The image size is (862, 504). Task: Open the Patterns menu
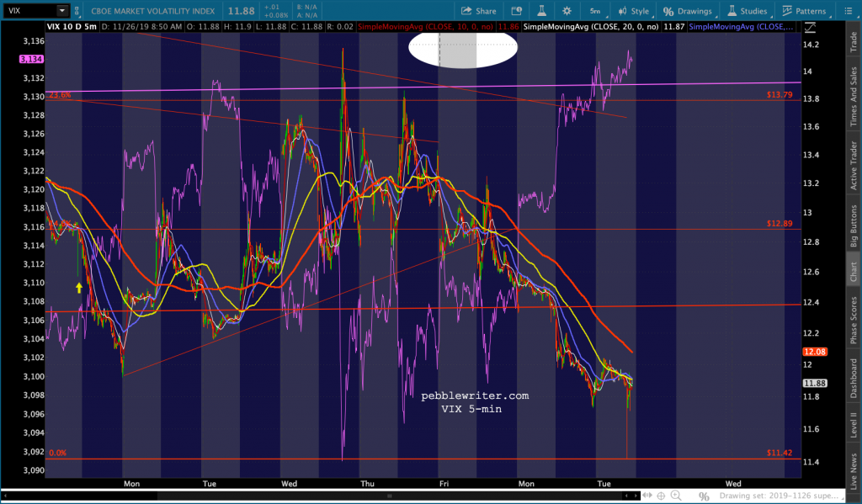click(804, 11)
